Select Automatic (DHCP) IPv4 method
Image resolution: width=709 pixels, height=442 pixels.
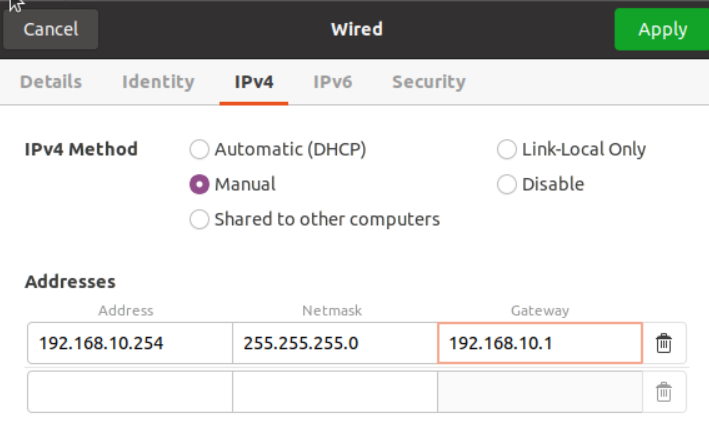200,150
